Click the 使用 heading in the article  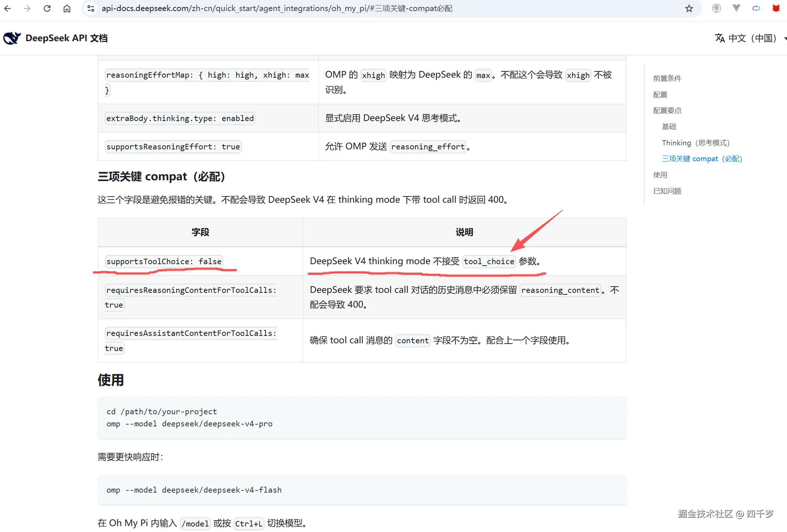pyautogui.click(x=111, y=380)
